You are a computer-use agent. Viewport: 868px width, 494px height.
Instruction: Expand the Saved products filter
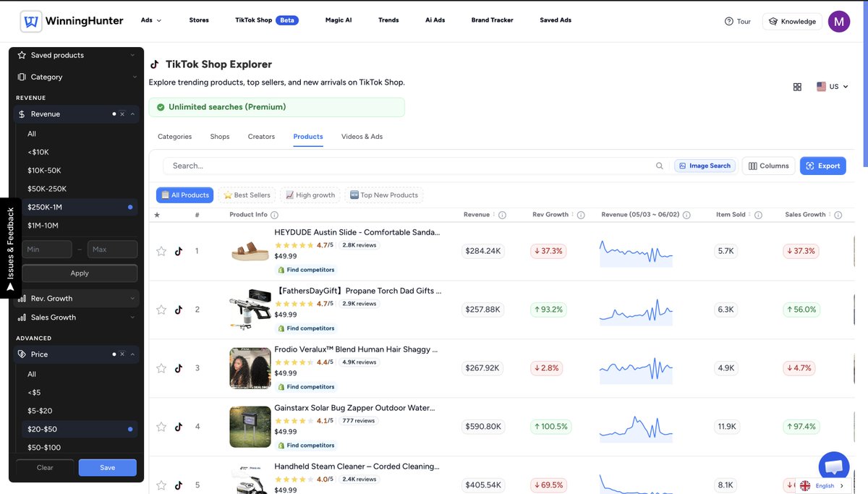click(x=76, y=55)
